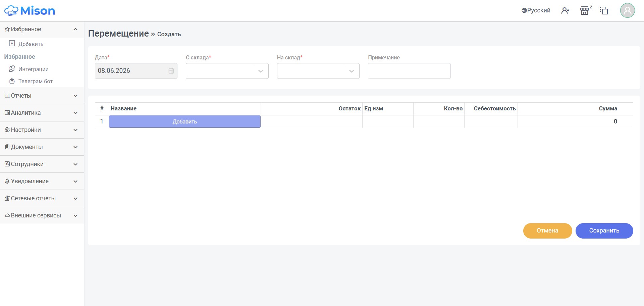Click the Отчеты bar chart icon
Screen dimensions: 644x306
point(7,96)
